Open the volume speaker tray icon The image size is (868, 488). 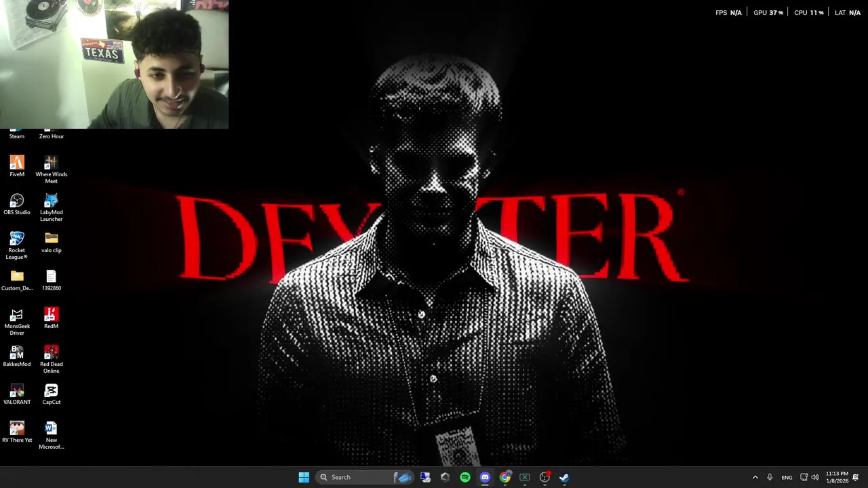point(815,477)
